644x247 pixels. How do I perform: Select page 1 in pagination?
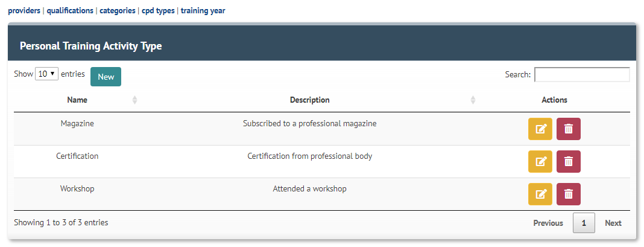click(584, 223)
